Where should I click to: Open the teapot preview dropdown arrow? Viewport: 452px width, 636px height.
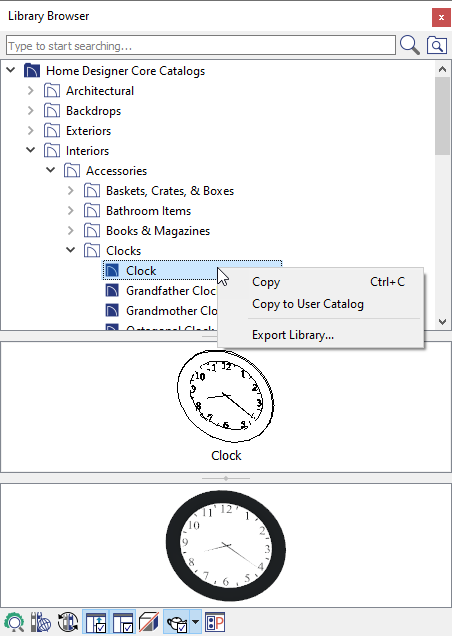(195, 622)
